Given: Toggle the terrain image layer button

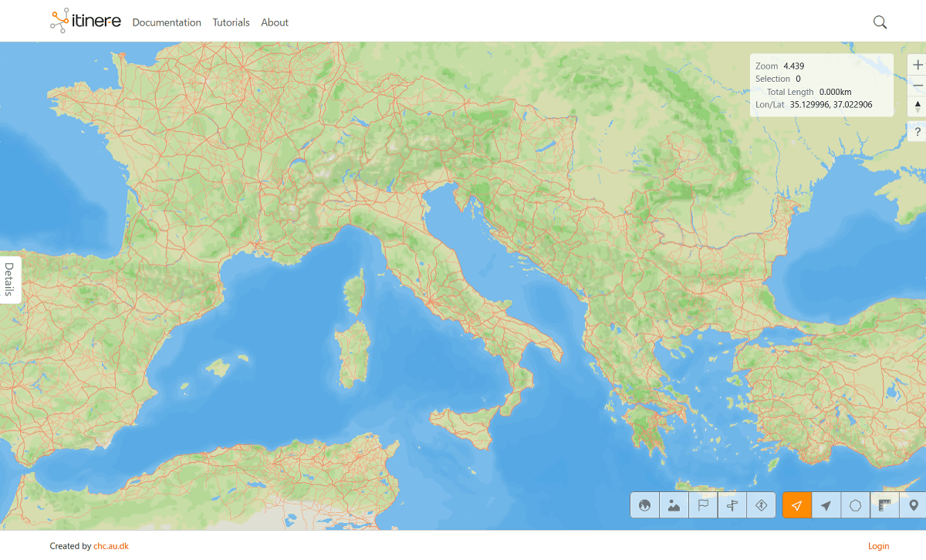Looking at the screenshot, I should (674, 505).
